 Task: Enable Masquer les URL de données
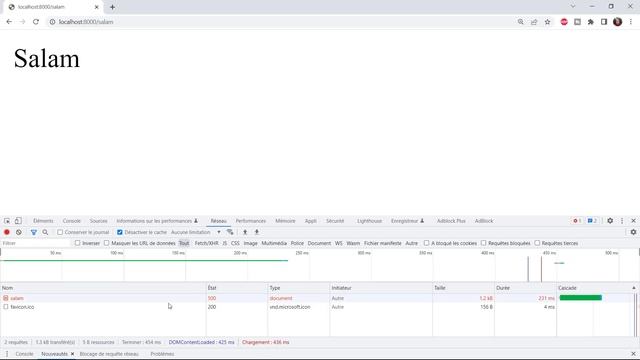pyautogui.click(x=107, y=243)
